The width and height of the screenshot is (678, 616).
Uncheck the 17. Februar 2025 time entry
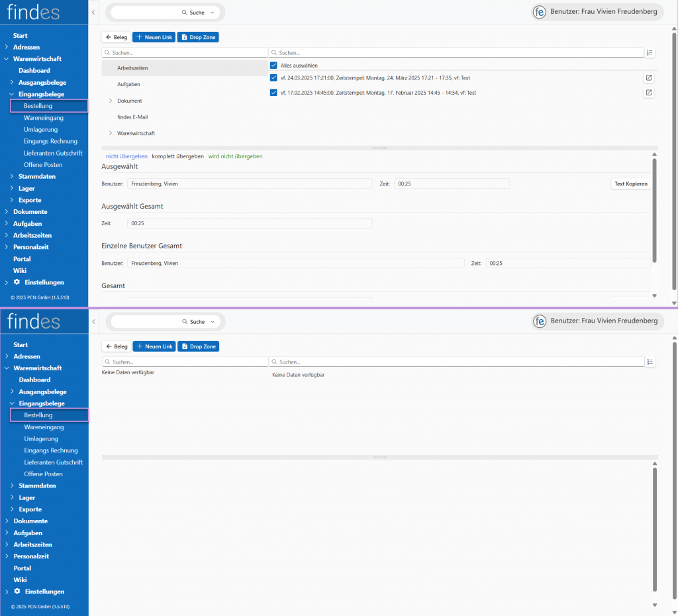(x=273, y=93)
